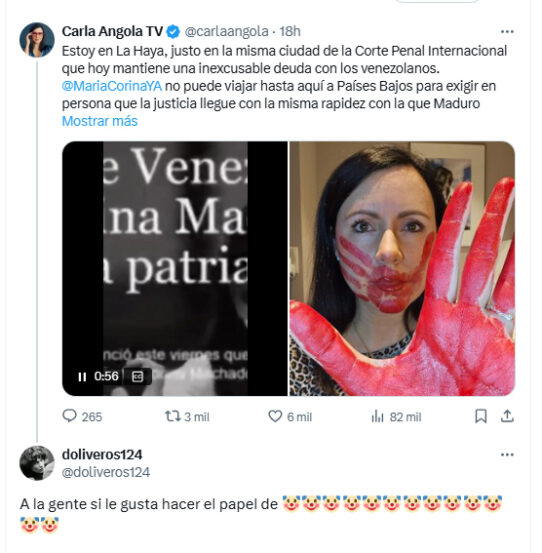Open the black and white video thumbnail
This screenshot has height=553, width=542.
coord(175,269)
